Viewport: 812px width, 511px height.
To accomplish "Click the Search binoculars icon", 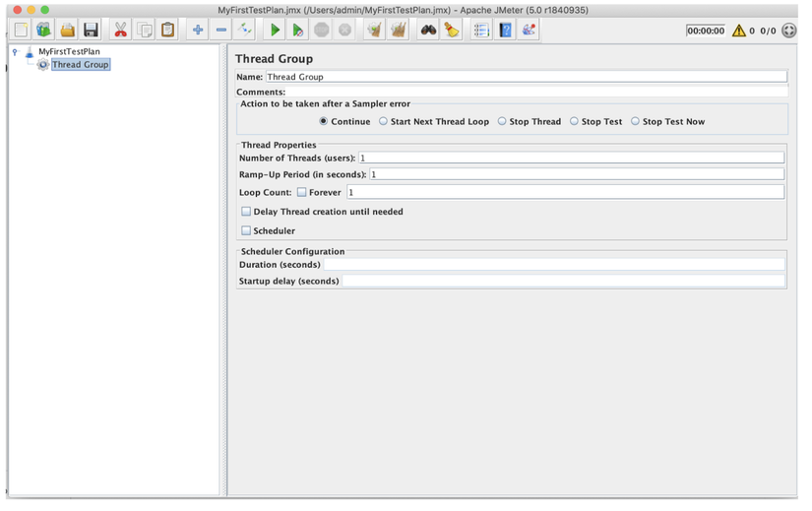I will tap(428, 31).
